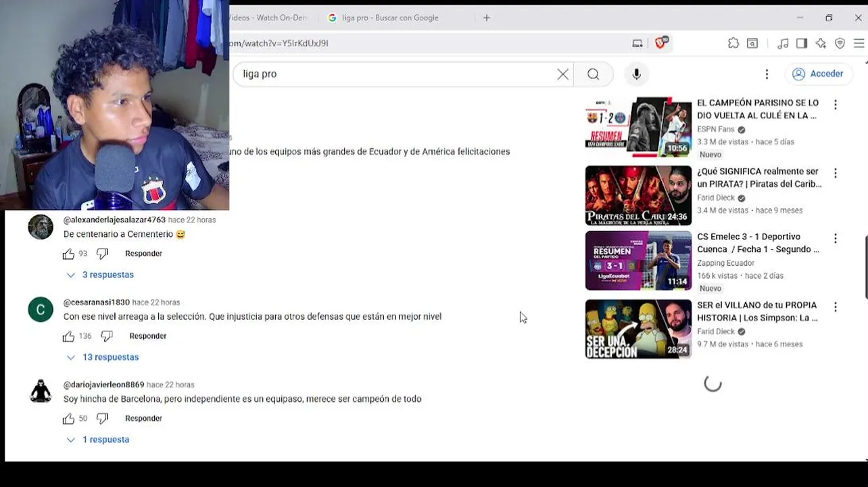This screenshot has height=487, width=868.
Task: Reply to cesaranasi1830's comment
Action: [147, 336]
